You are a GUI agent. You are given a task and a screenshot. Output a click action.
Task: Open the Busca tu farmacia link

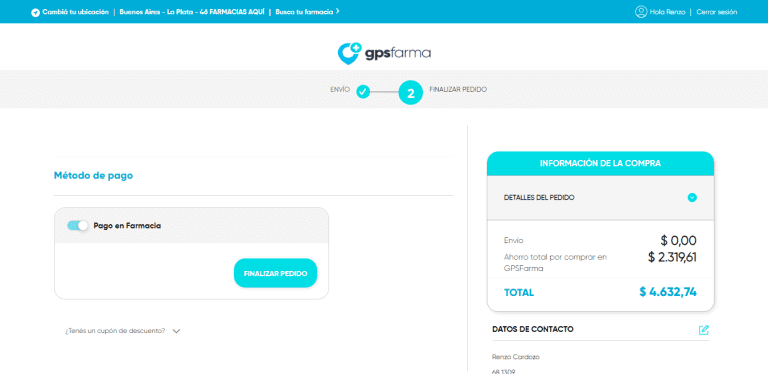pyautogui.click(x=304, y=12)
